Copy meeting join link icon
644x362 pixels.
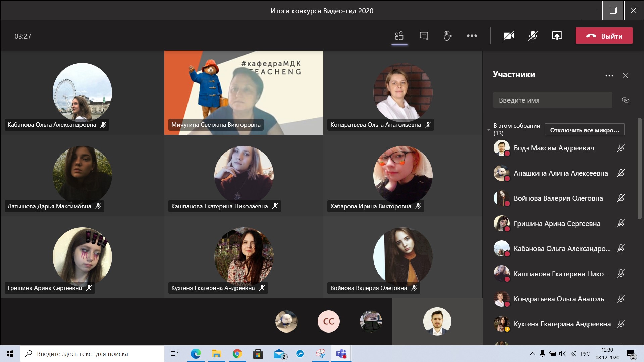tap(625, 100)
